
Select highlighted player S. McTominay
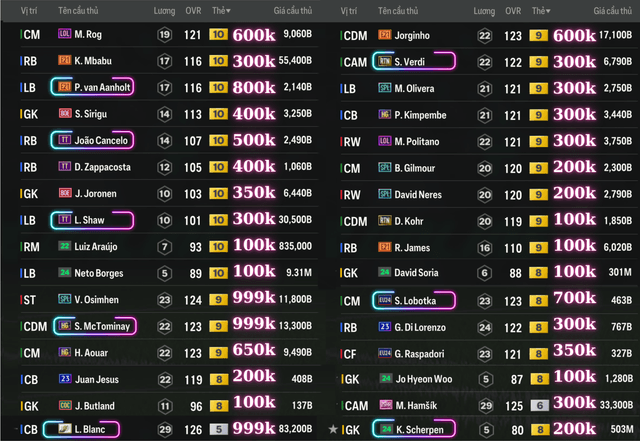tap(95, 326)
